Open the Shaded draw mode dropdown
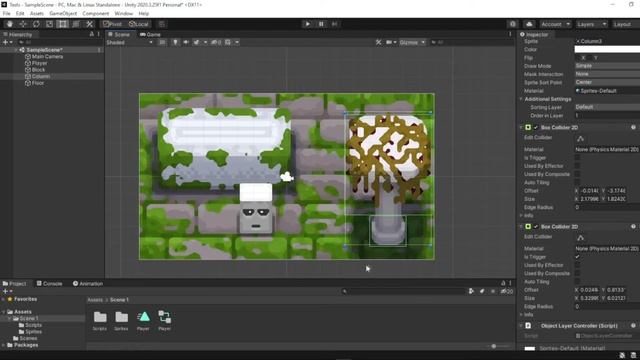This screenshot has height=360, width=640. 130,42
